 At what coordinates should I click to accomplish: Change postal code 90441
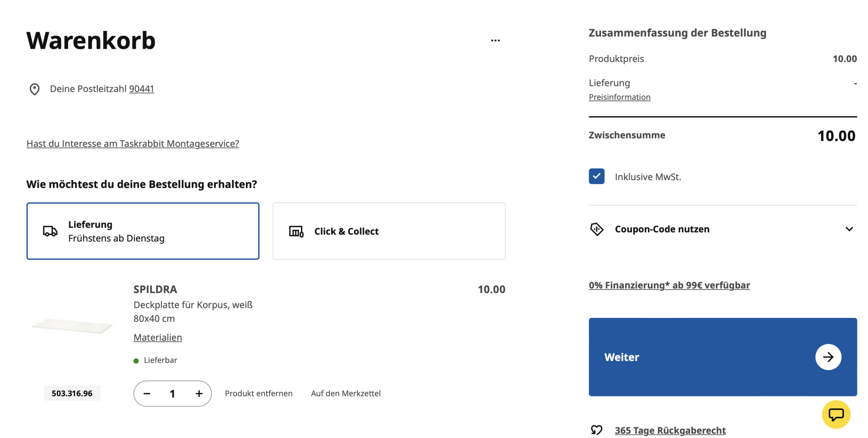[141, 89]
